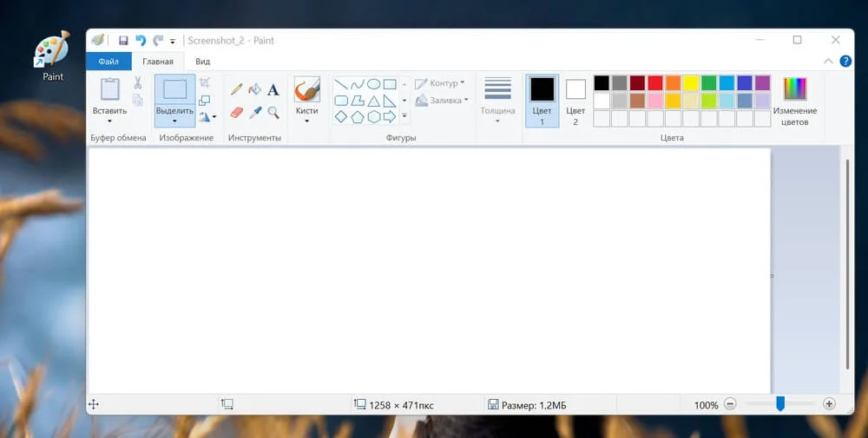This screenshot has height=438, width=868.
Task: Select the Fill bucket tool
Action: point(254,89)
